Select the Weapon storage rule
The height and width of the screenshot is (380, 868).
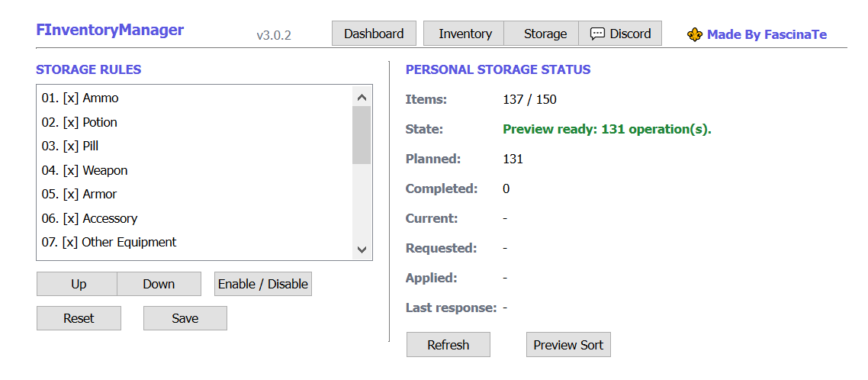[194, 171]
